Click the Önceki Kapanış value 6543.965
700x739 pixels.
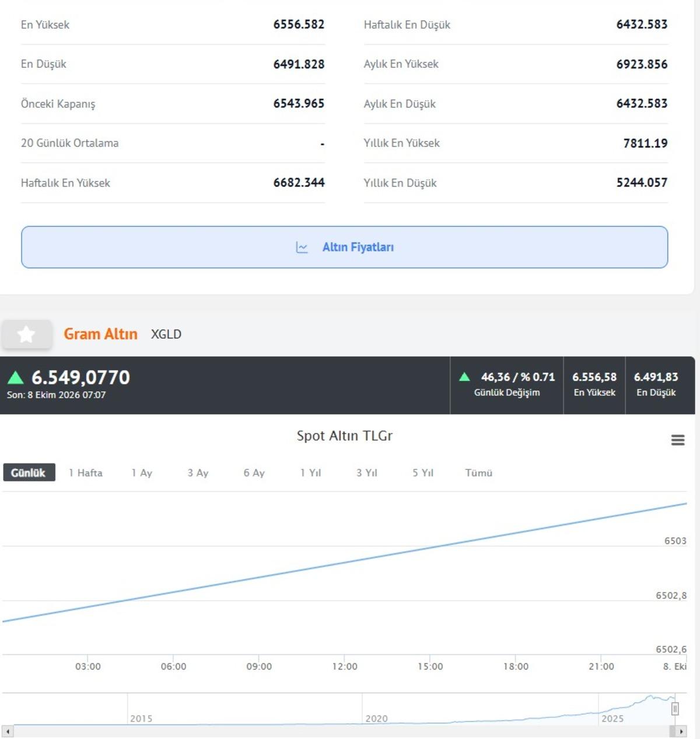(x=299, y=104)
